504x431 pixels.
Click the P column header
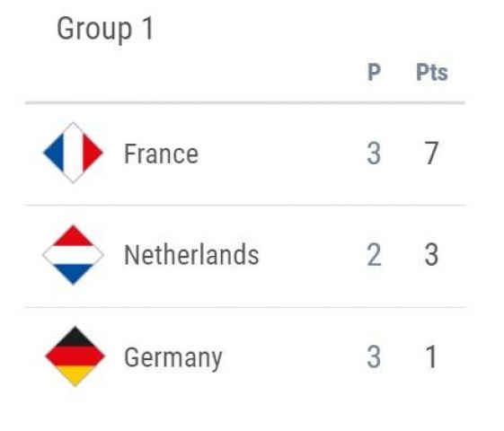[x=374, y=72]
